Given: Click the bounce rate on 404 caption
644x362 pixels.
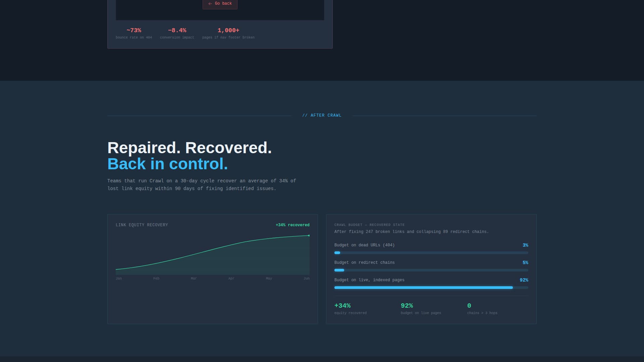Looking at the screenshot, I should 134,38.
